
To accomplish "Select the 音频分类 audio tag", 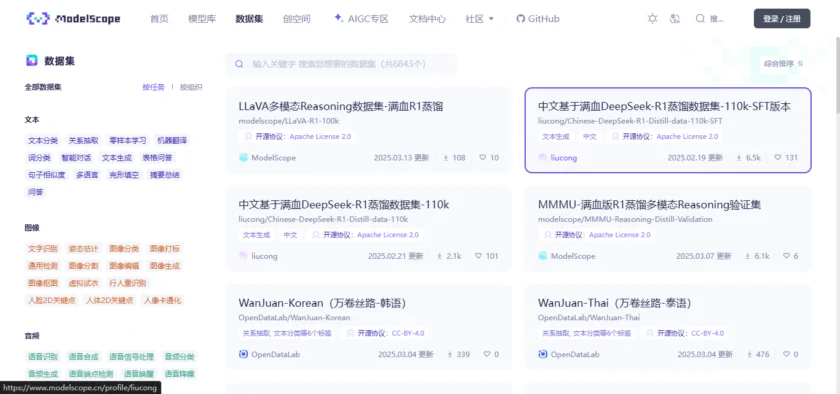I will [179, 356].
